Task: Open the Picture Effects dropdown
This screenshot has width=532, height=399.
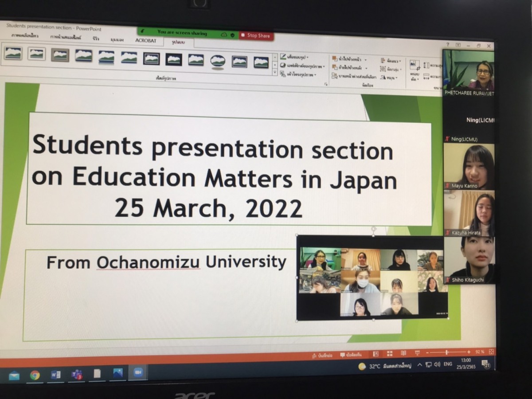Action: [x=303, y=66]
